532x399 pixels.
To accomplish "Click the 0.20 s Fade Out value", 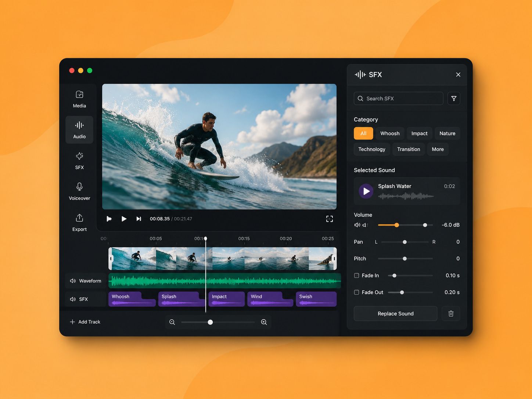I will (452, 292).
